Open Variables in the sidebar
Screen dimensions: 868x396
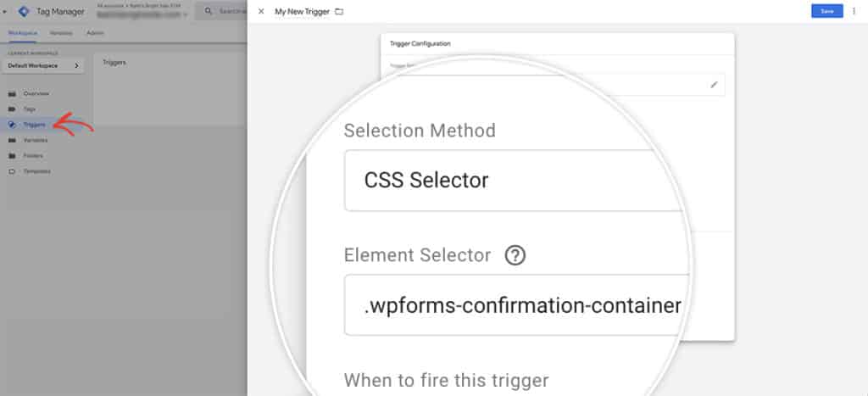[x=35, y=140]
